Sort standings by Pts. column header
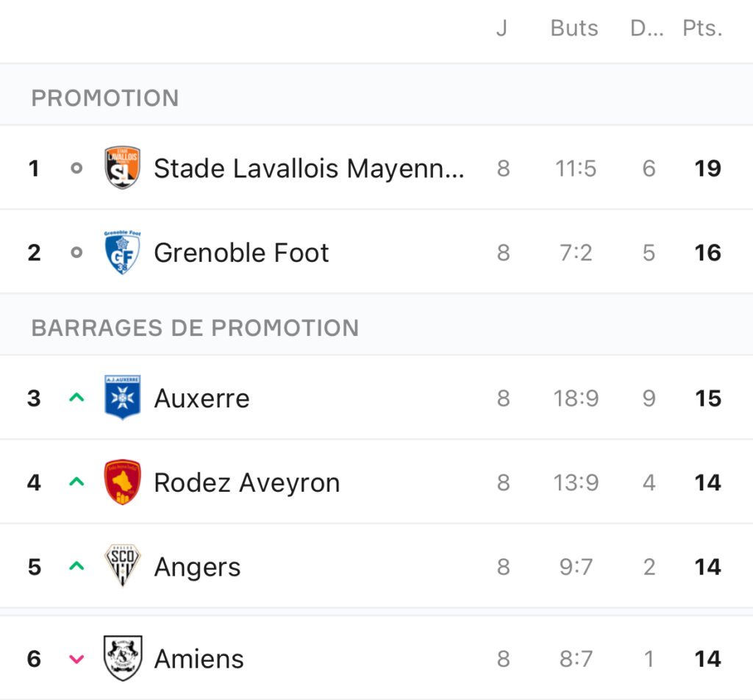 [702, 29]
